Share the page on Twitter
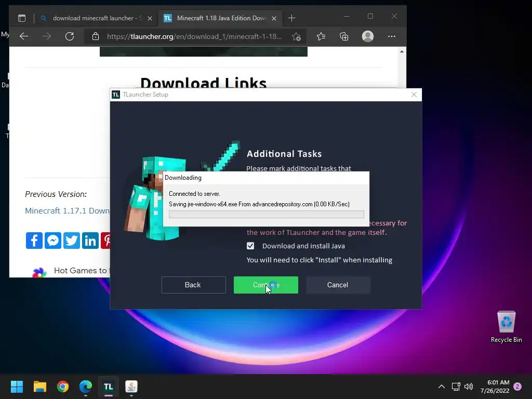 tap(72, 241)
